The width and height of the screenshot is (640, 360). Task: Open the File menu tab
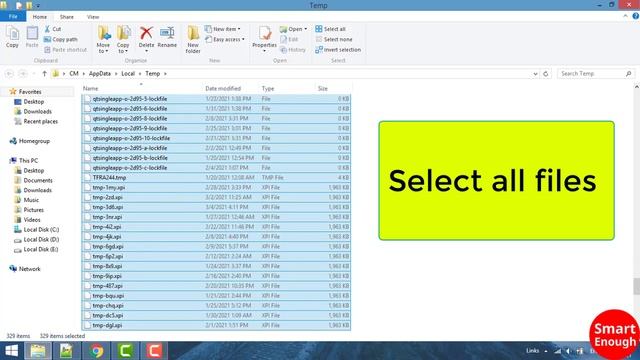pyautogui.click(x=13, y=17)
